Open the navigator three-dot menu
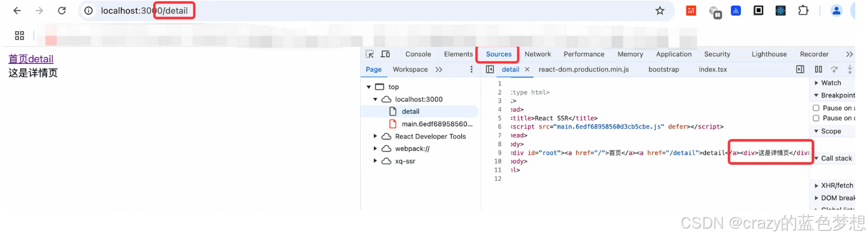 tap(472, 70)
